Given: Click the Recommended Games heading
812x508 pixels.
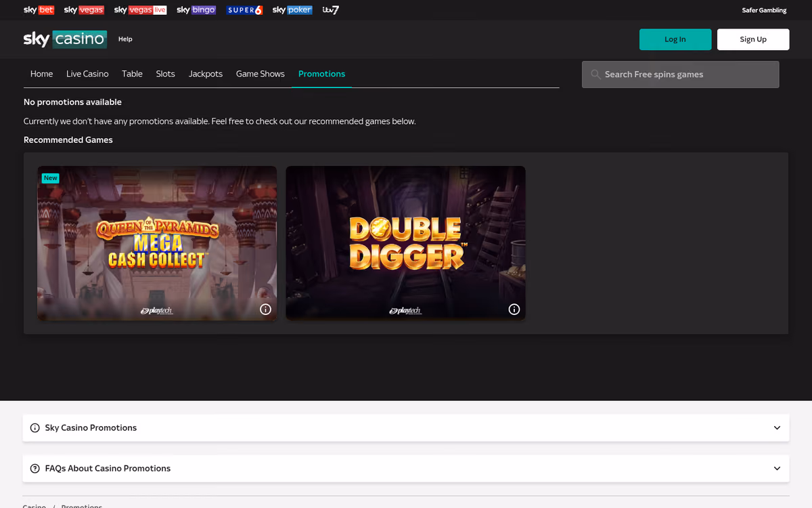Looking at the screenshot, I should (x=68, y=140).
